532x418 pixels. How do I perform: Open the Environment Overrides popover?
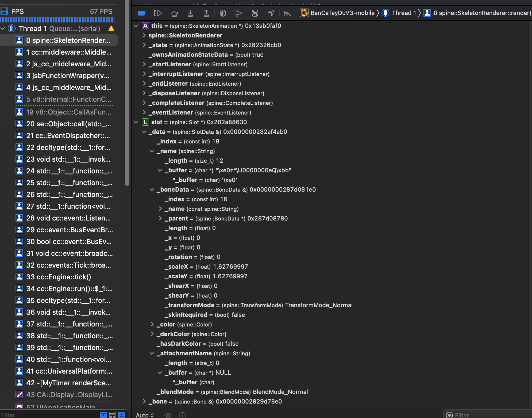pyautogui.click(x=255, y=13)
